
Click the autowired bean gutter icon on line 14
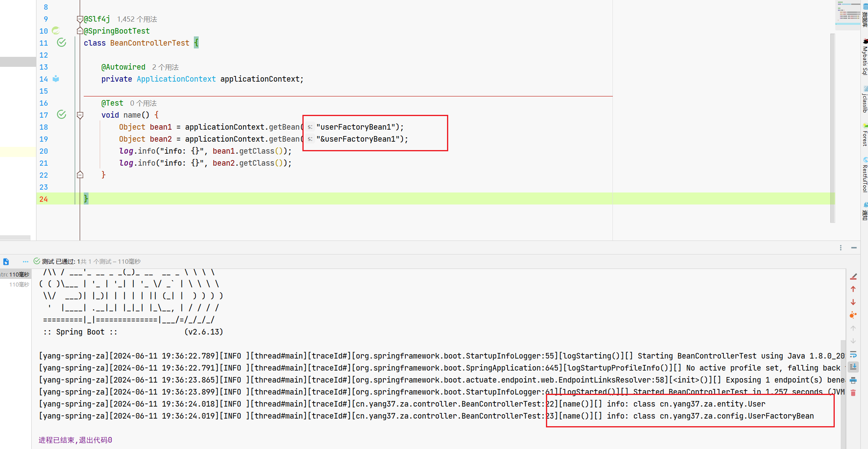56,79
